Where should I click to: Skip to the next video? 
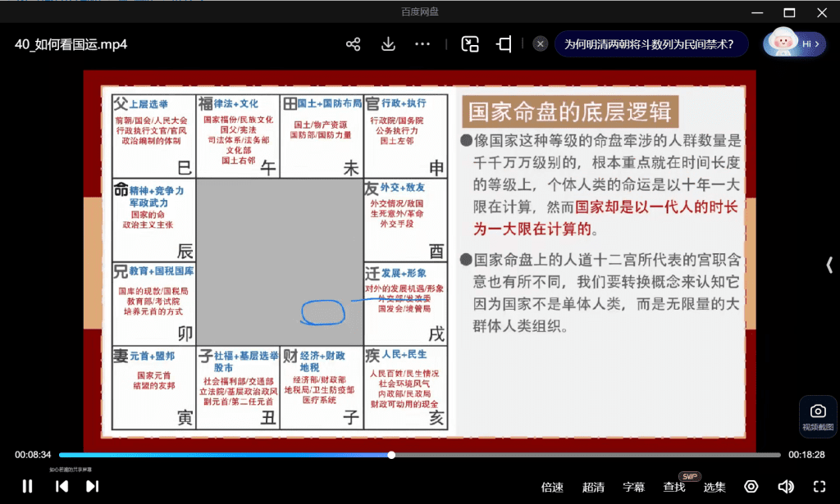pos(92,486)
